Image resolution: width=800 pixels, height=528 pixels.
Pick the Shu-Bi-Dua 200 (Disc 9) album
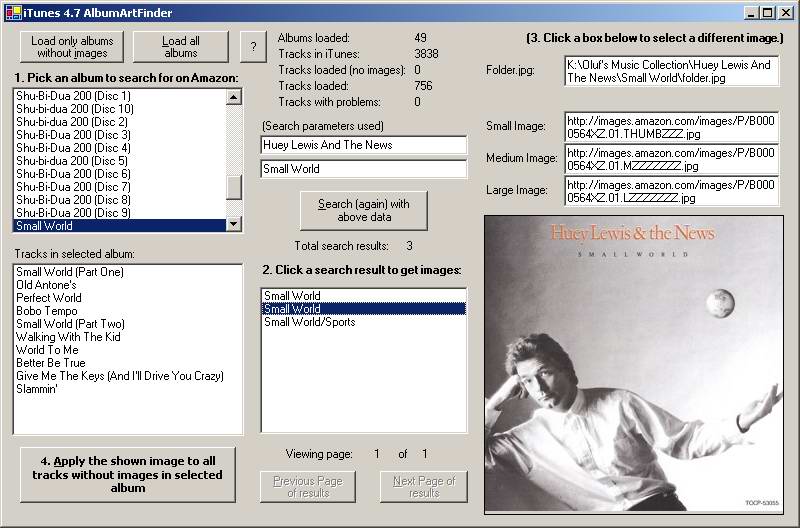click(74, 213)
